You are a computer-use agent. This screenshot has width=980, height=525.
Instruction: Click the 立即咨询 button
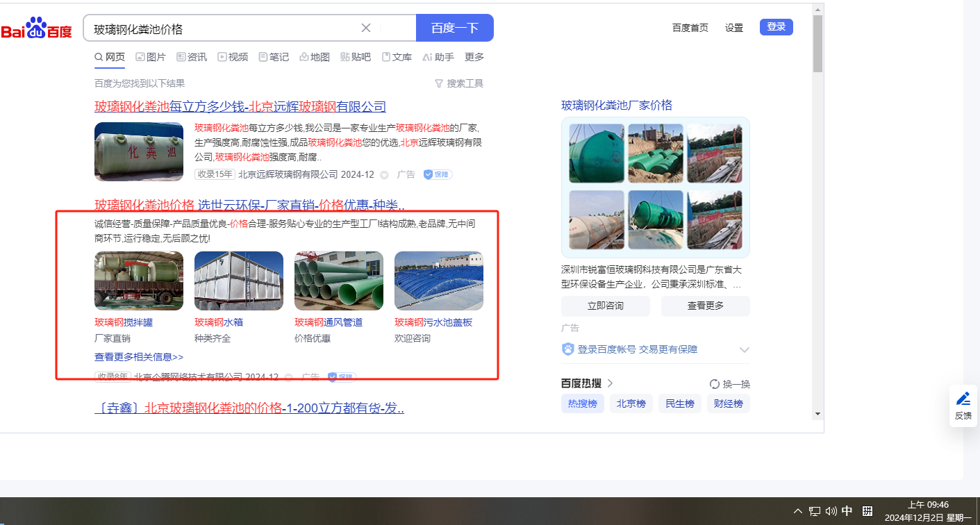pyautogui.click(x=606, y=306)
